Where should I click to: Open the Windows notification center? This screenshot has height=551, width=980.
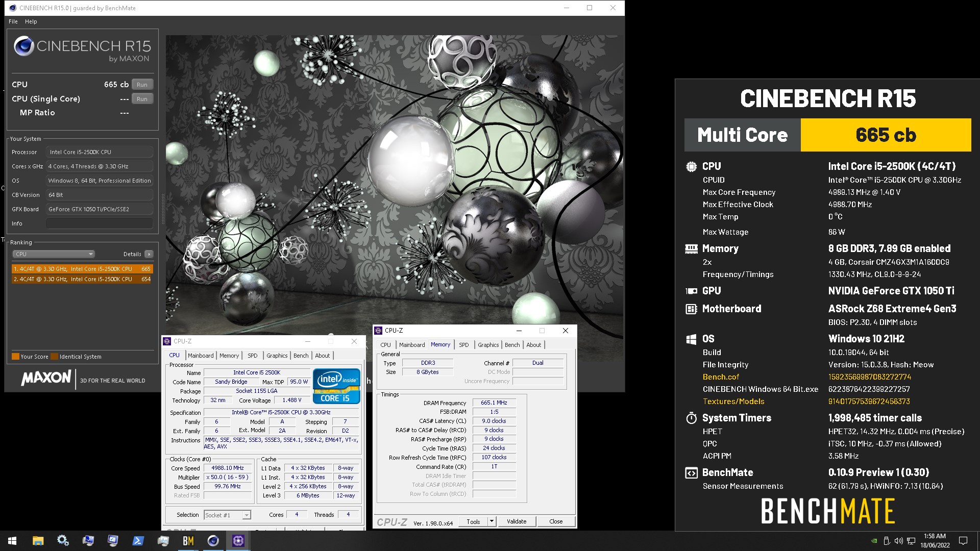point(963,541)
